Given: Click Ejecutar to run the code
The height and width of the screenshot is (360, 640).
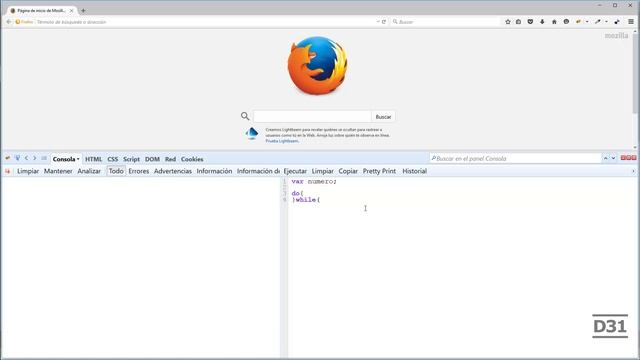Looking at the screenshot, I should click(x=295, y=171).
